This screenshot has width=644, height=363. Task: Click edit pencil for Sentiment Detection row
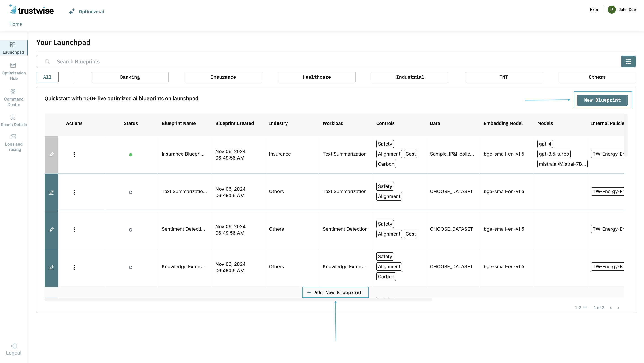[51, 230]
